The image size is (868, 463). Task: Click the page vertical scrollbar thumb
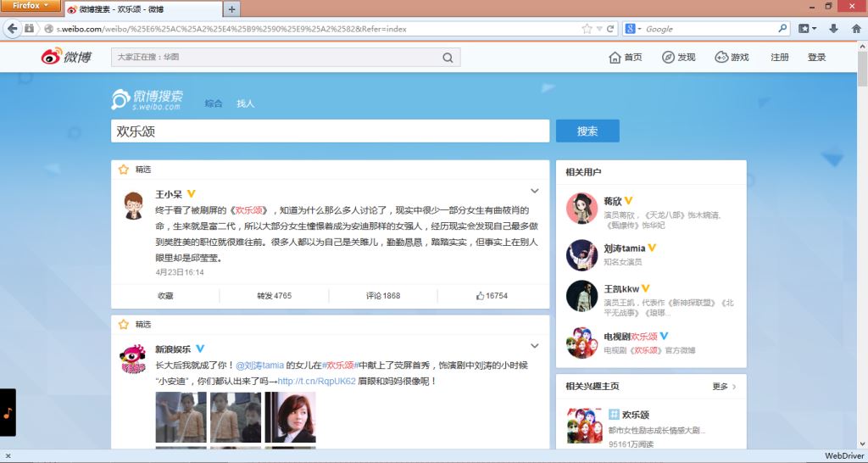coord(862,70)
